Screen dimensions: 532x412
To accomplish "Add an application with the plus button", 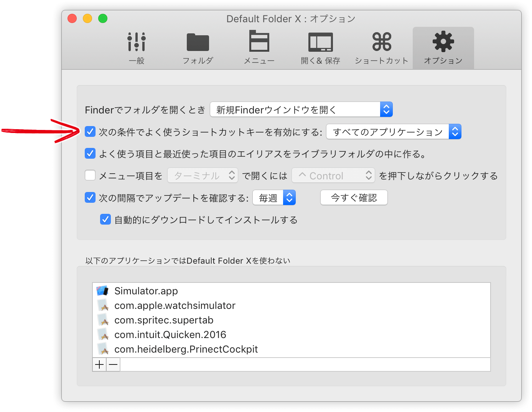I will [x=99, y=364].
